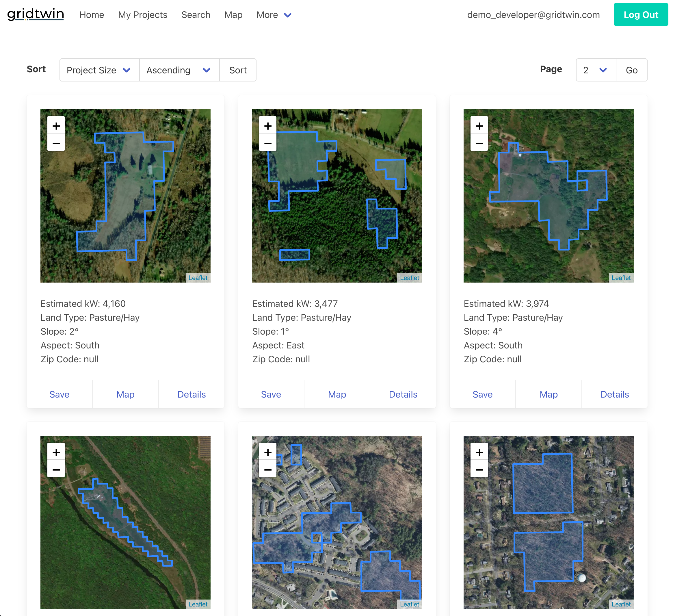Log out of gridtwin
This screenshot has width=673, height=616.
coord(641,14)
